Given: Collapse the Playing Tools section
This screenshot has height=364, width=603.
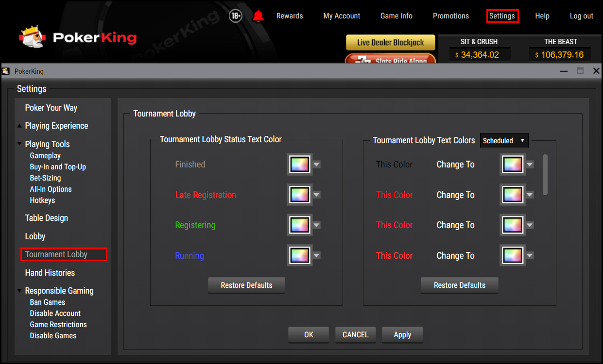Looking at the screenshot, I should coord(19,144).
